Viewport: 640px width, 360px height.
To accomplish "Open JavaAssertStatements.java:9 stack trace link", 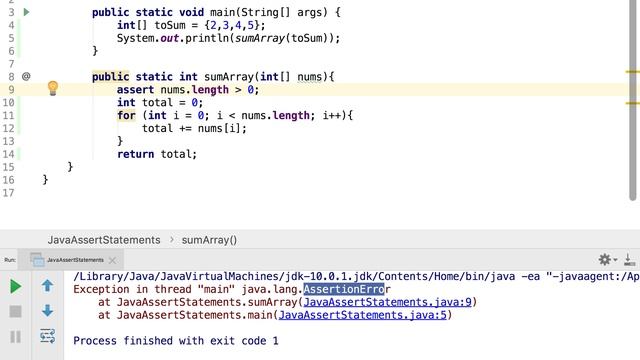I will (387, 302).
